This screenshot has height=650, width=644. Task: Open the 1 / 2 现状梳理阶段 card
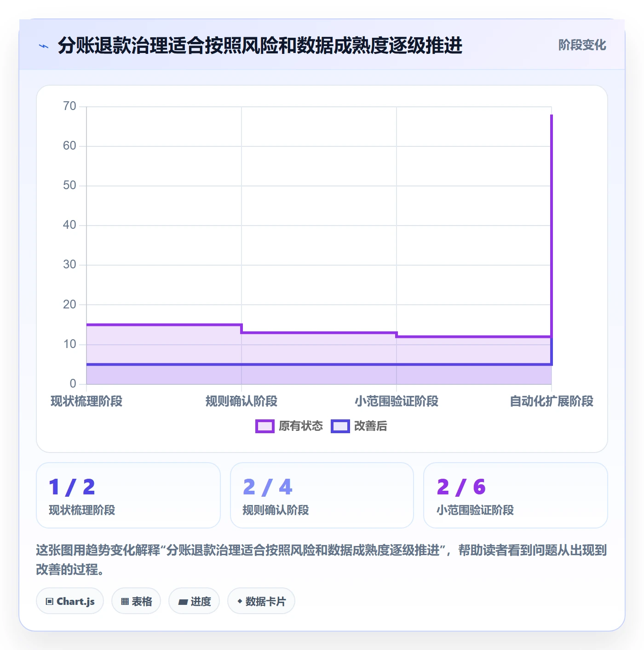click(x=128, y=495)
